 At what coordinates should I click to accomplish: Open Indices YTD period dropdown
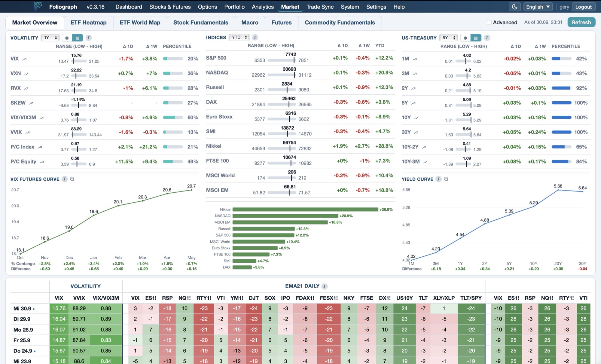pos(239,37)
